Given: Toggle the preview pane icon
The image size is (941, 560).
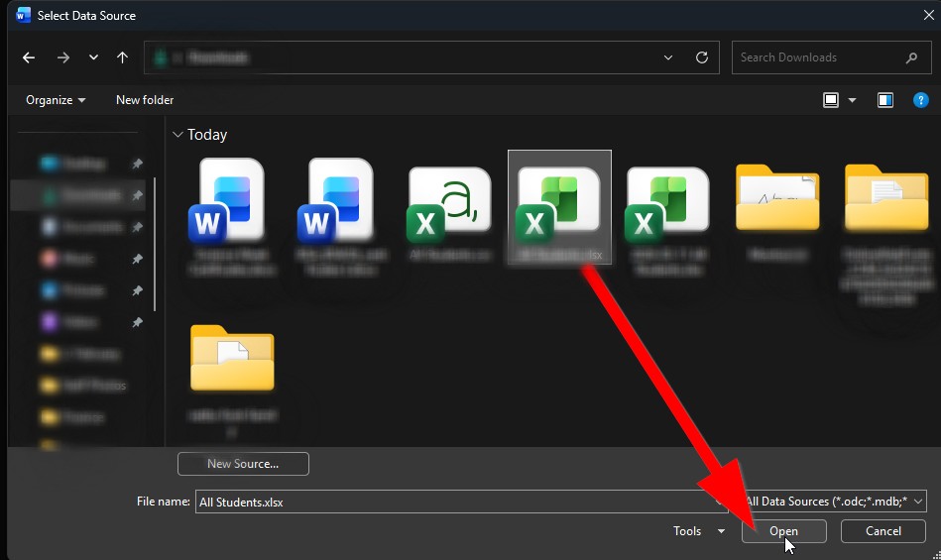Looking at the screenshot, I should 885,100.
